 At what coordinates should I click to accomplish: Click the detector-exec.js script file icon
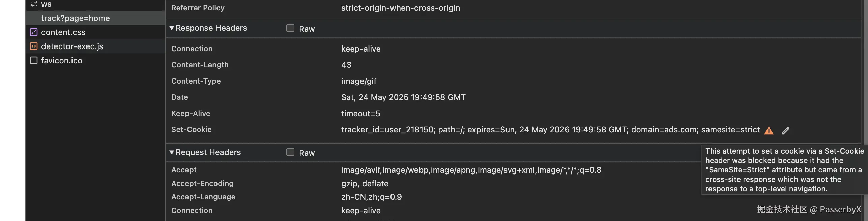34,46
